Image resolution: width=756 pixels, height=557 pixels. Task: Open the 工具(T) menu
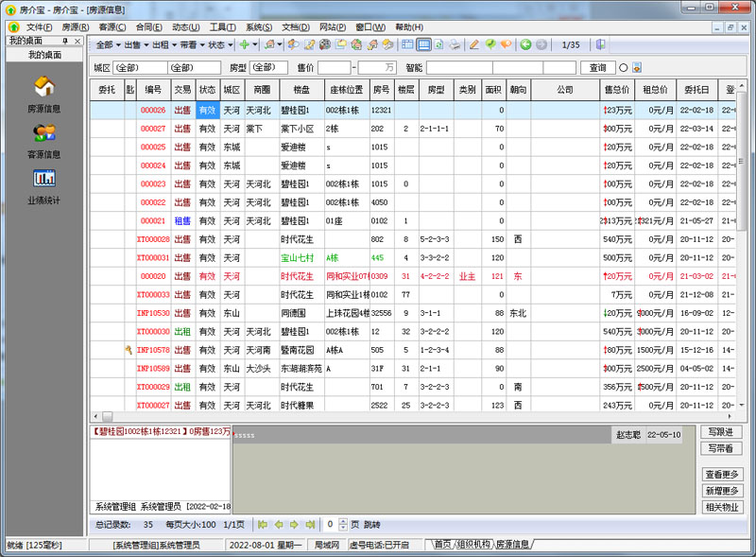click(222, 27)
